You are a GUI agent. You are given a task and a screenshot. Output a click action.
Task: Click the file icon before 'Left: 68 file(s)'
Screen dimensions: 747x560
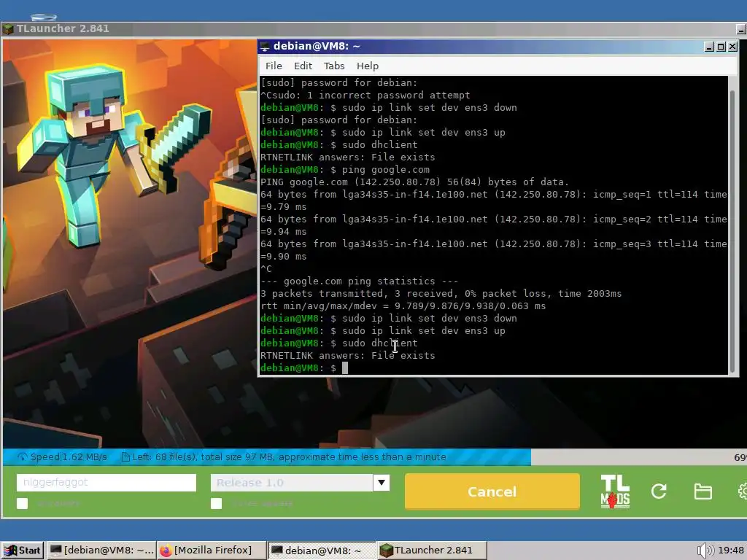(125, 457)
